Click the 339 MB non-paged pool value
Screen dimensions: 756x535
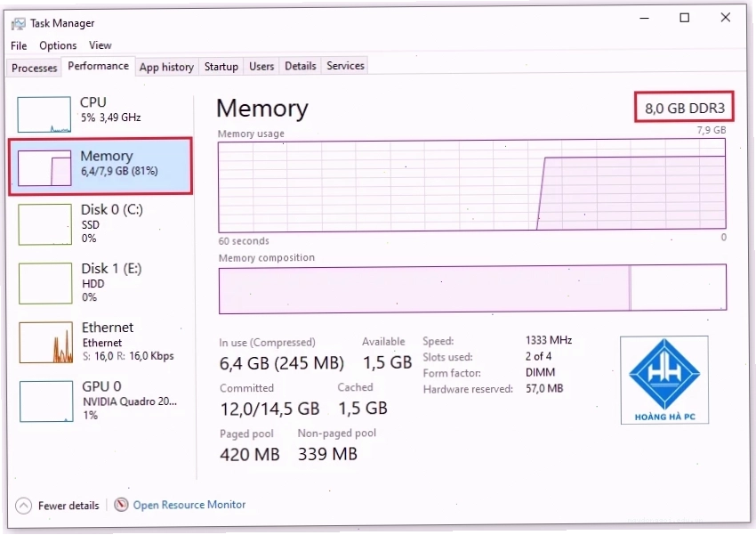[x=328, y=454]
